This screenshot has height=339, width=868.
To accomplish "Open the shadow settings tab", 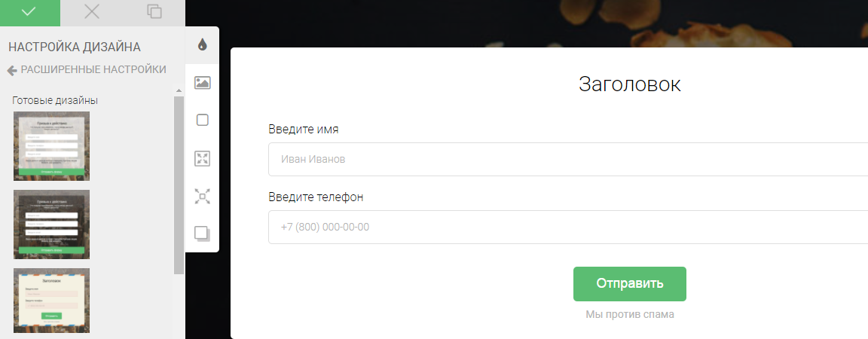I will pyautogui.click(x=202, y=233).
